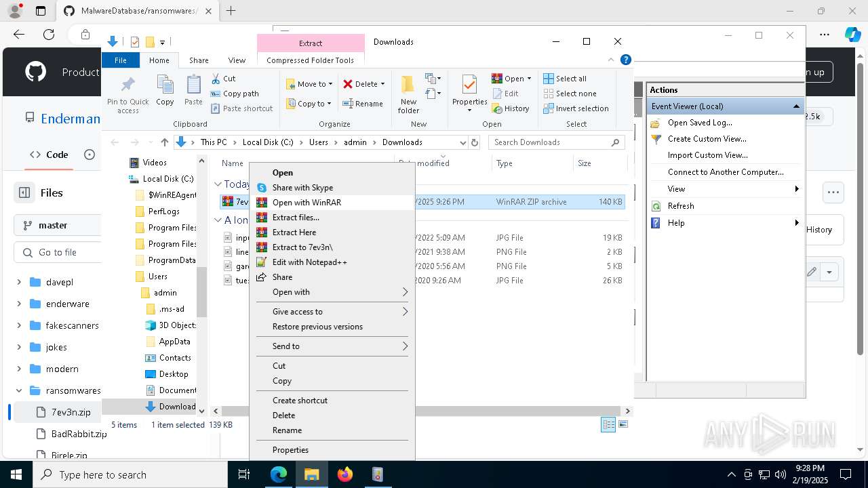
Task: Click Paste shortcut in ribbon
Action: [241, 108]
